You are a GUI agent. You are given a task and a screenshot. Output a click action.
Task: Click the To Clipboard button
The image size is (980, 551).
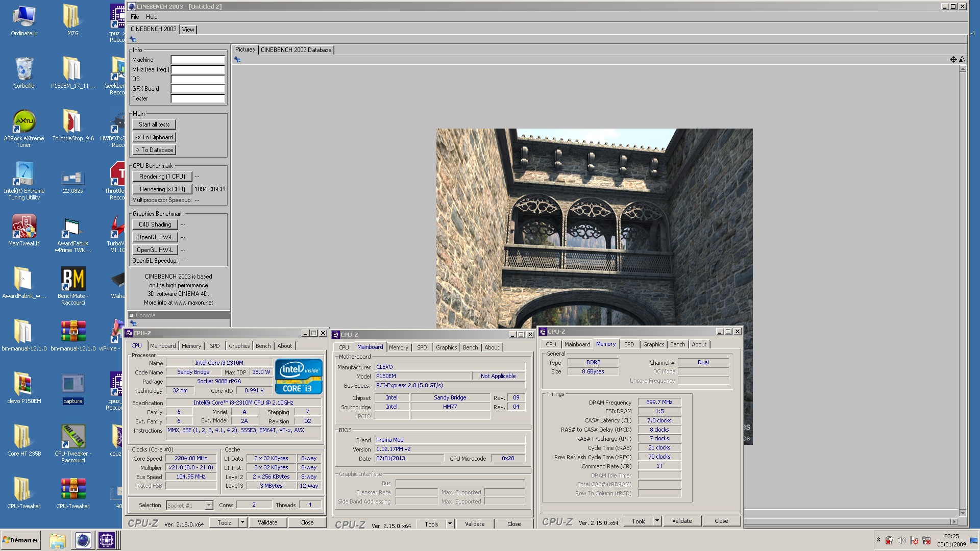click(x=154, y=137)
